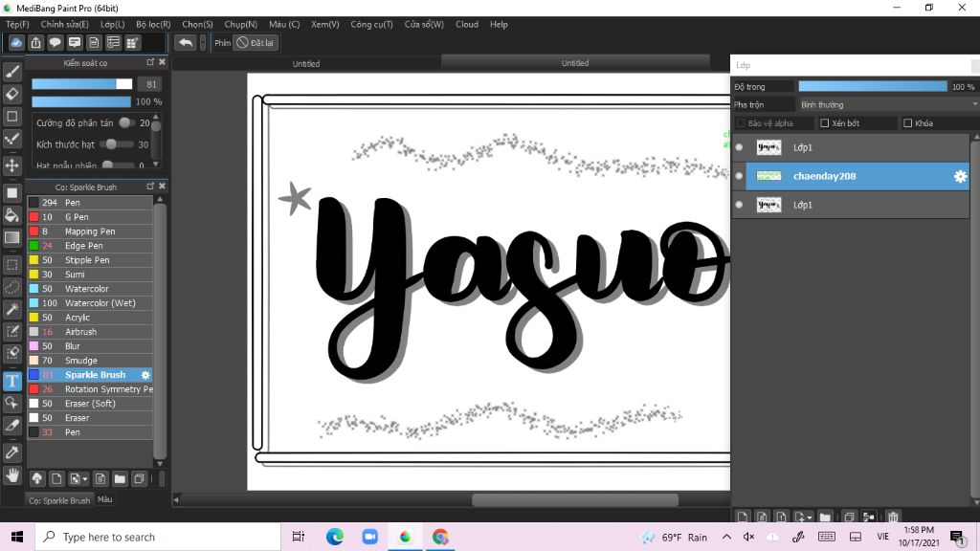Click the volume muted tray icon
Image resolution: width=980 pixels, height=551 pixels.
click(748, 537)
